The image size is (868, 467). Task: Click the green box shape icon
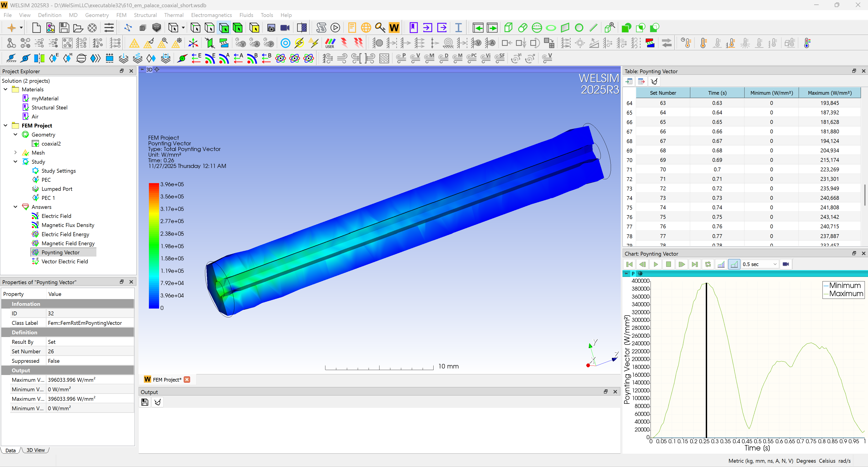[x=508, y=28]
